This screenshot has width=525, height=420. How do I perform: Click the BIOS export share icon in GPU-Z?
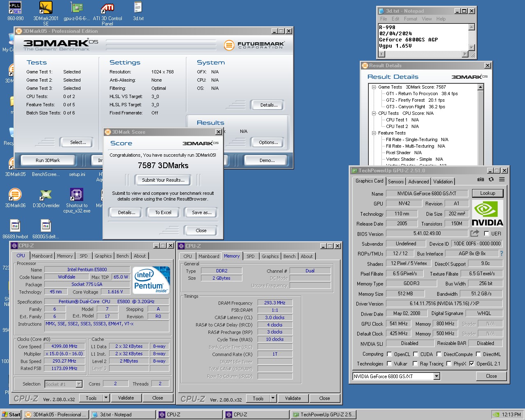pyautogui.click(x=475, y=233)
